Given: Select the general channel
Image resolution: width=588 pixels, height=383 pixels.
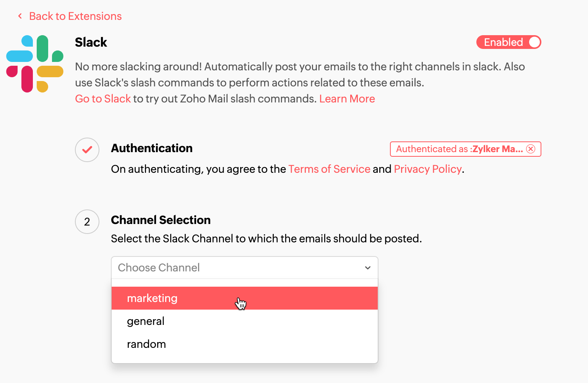Looking at the screenshot, I should coord(146,321).
